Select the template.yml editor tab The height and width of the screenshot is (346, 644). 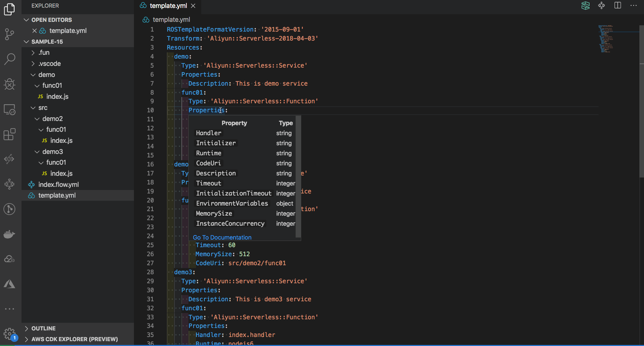coord(168,6)
